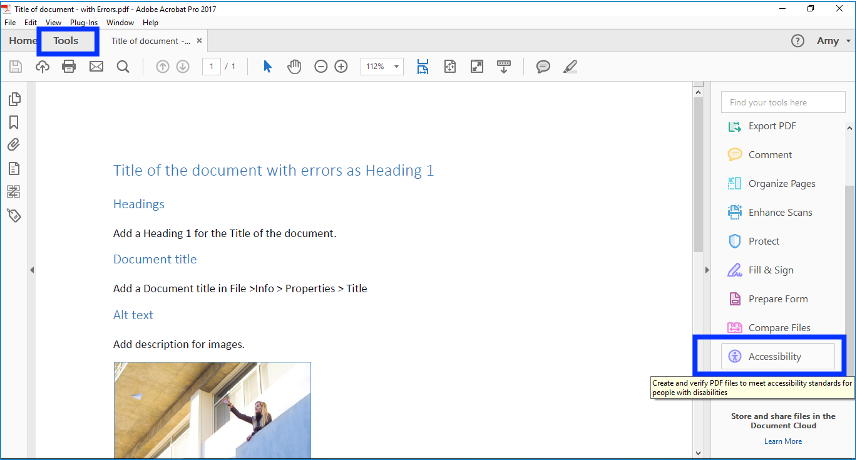856x460 pixels.
Task: Select the Title of document tab
Action: point(151,41)
